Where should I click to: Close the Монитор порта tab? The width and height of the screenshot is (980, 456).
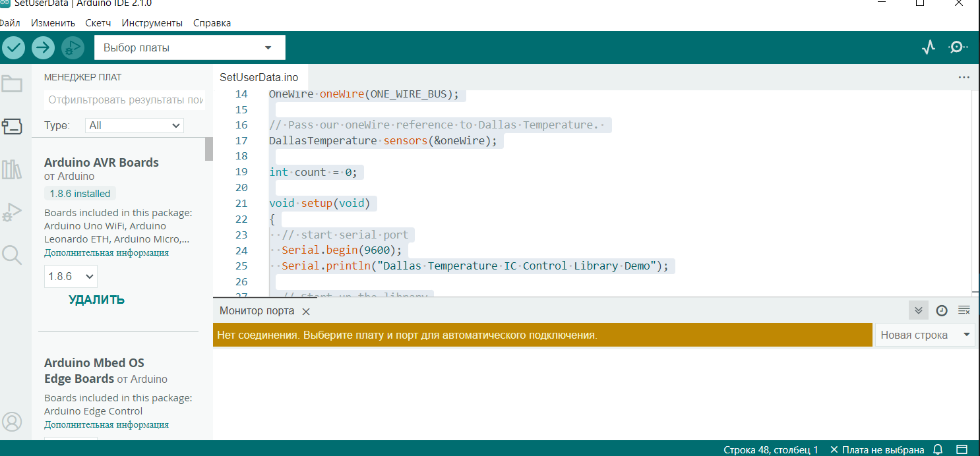(305, 312)
